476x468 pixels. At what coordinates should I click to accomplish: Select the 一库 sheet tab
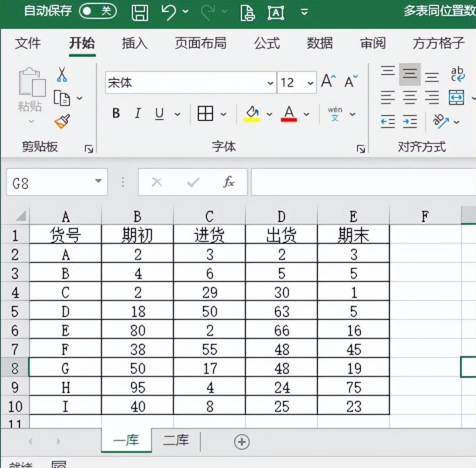(126, 440)
